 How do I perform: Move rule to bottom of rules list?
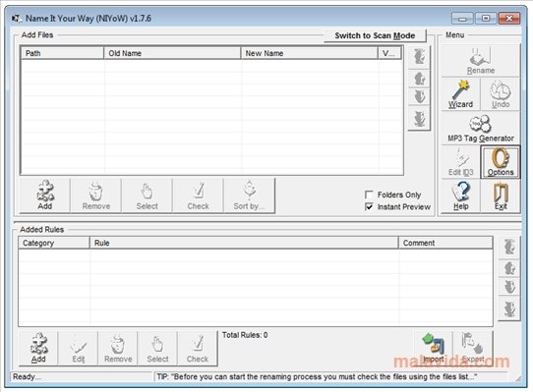(x=509, y=308)
